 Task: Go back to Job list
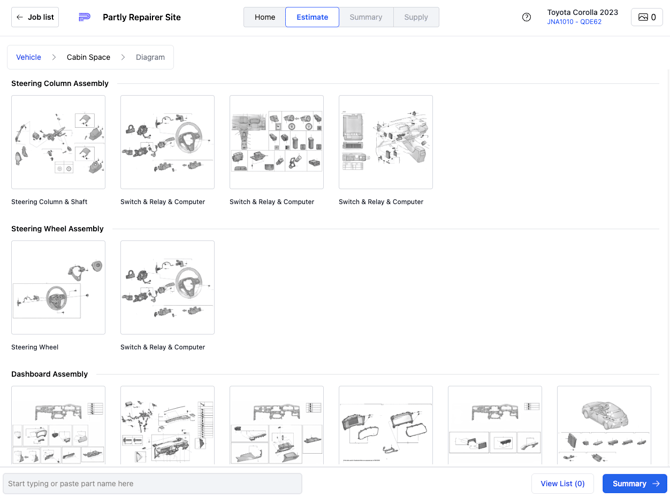35,17
